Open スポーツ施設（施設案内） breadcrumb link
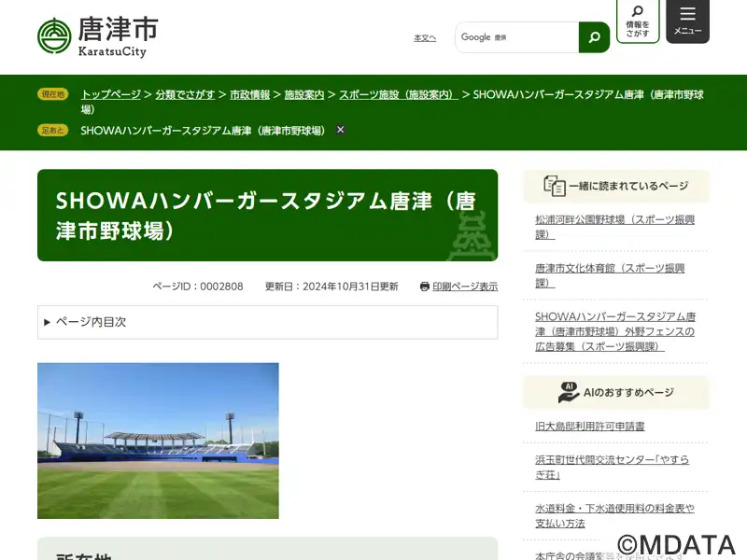The image size is (747, 560). click(399, 94)
